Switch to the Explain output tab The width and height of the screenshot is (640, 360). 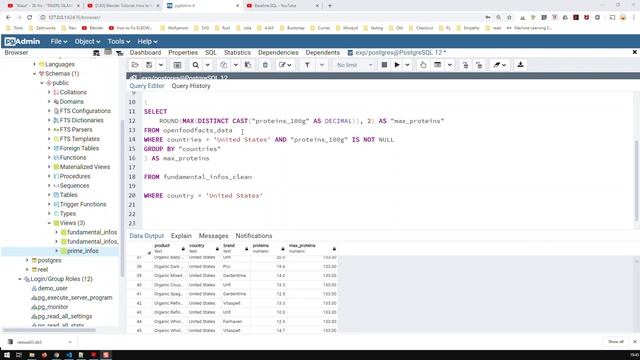point(181,236)
